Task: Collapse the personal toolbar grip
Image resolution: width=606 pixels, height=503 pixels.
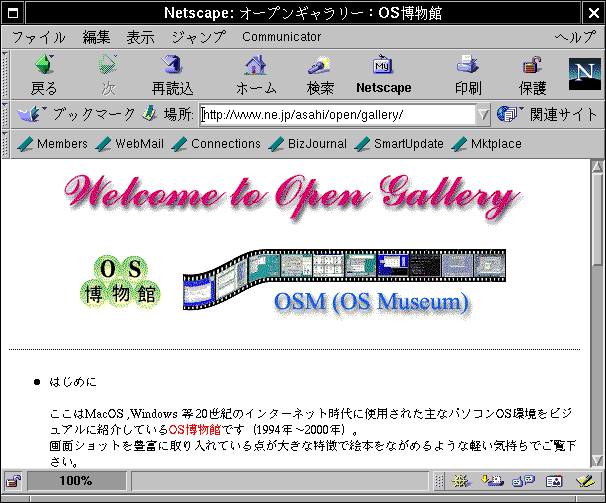Action: 5,144
